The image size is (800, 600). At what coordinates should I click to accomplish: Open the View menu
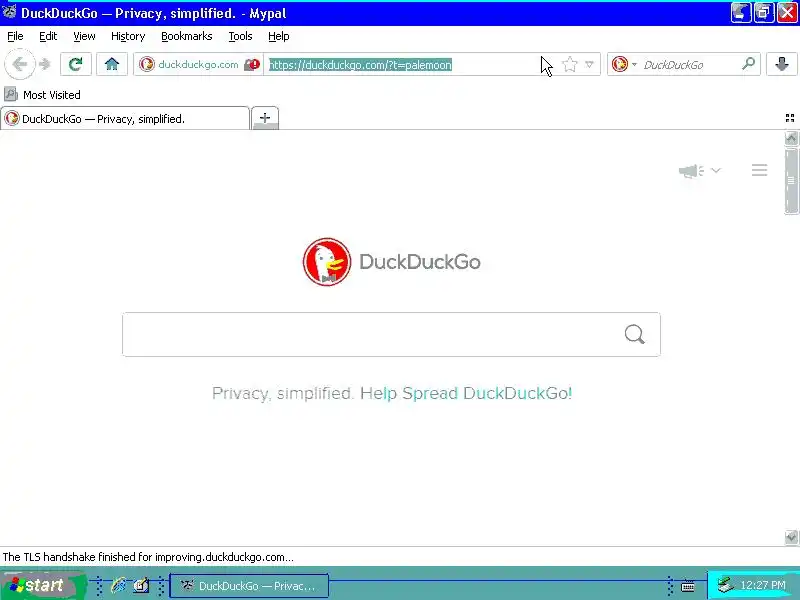84,36
